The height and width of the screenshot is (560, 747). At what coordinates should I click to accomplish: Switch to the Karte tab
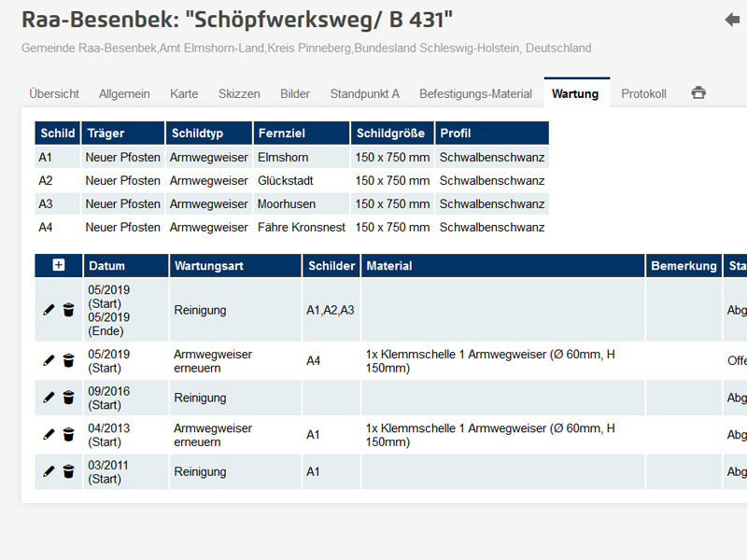point(184,94)
